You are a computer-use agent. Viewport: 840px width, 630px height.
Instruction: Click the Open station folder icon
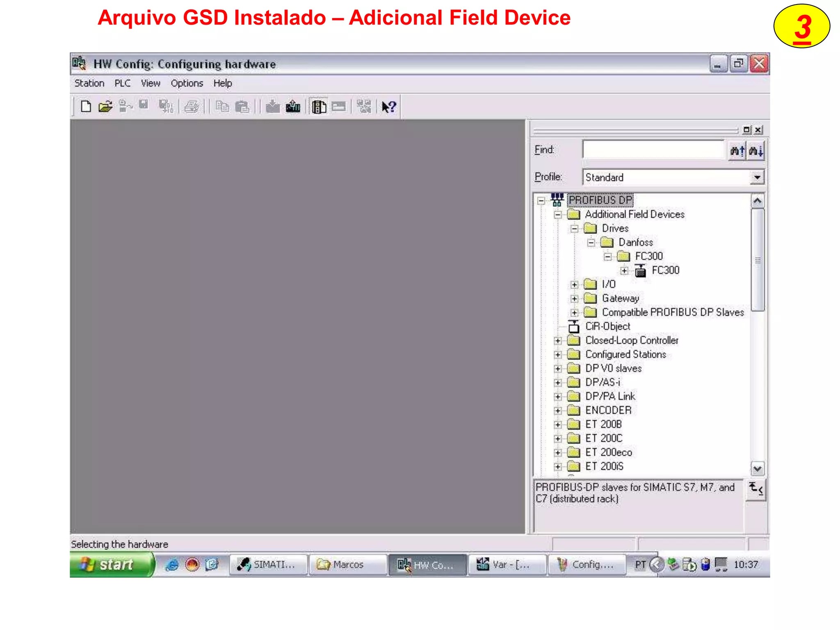pyautogui.click(x=105, y=107)
